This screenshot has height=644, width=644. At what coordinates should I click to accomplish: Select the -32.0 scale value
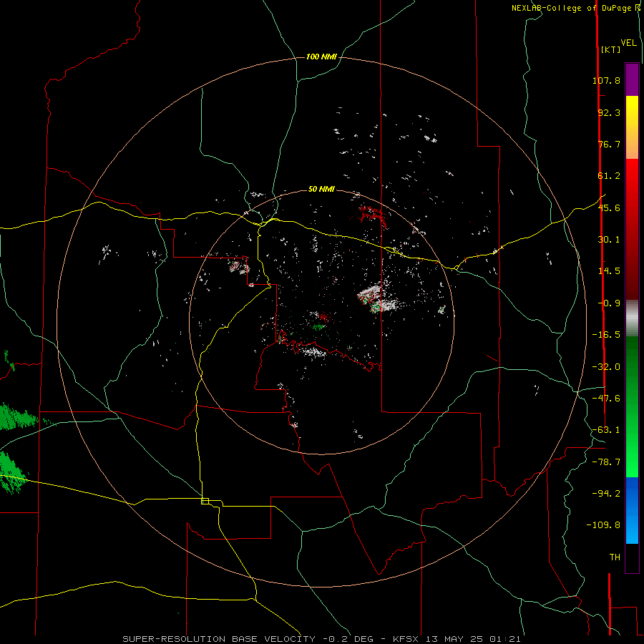(x=606, y=367)
